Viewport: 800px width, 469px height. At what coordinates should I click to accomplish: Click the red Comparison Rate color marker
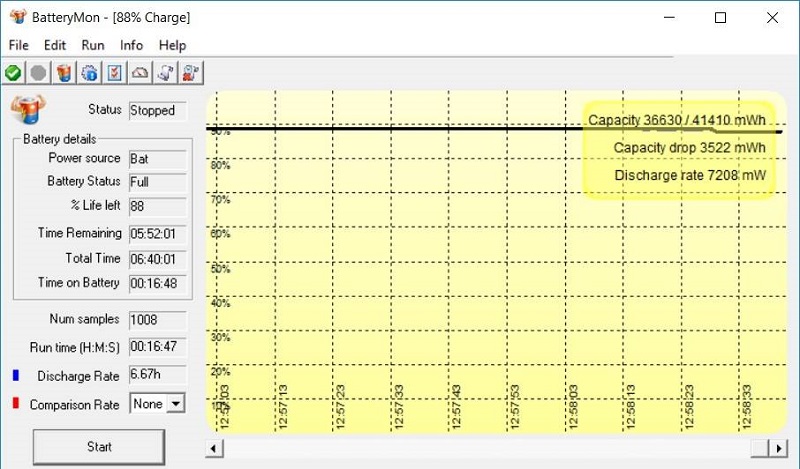point(16,403)
